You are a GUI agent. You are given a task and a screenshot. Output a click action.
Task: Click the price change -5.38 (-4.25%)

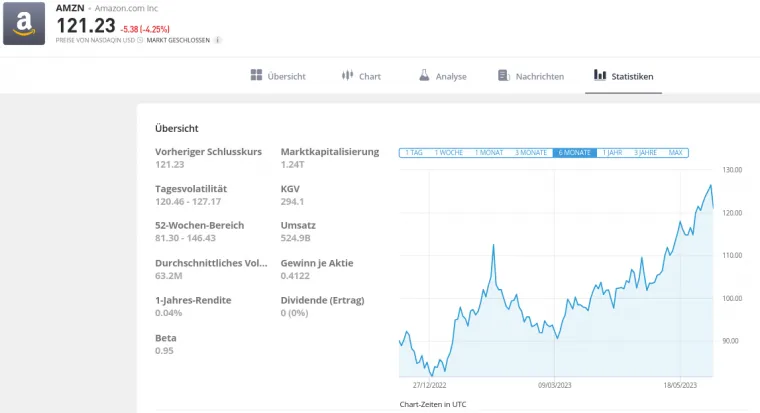pyautogui.click(x=145, y=30)
